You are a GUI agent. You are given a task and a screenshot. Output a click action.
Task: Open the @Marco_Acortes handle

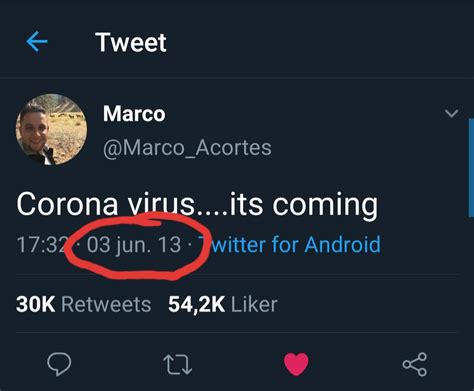coord(187,148)
